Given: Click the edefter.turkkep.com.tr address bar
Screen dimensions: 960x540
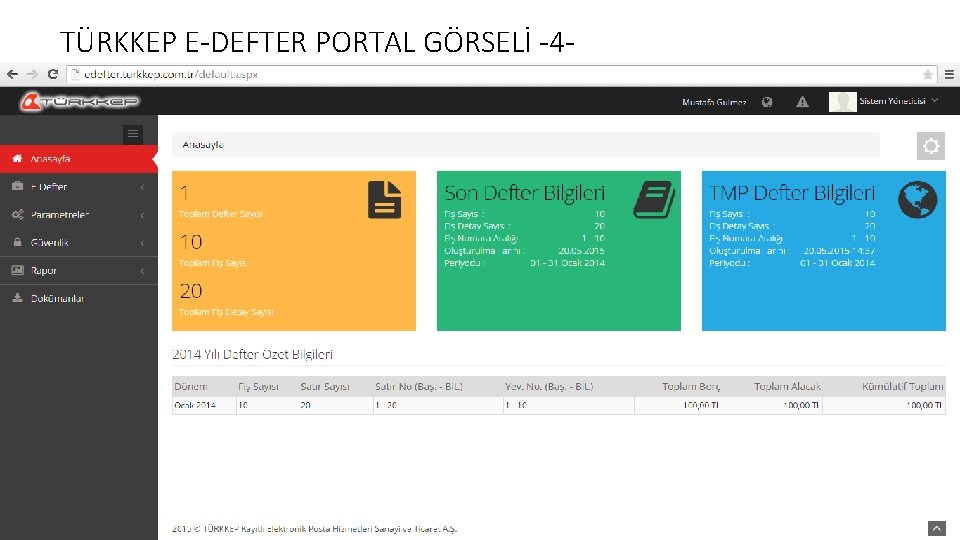Looking at the screenshot, I should 501,74.
